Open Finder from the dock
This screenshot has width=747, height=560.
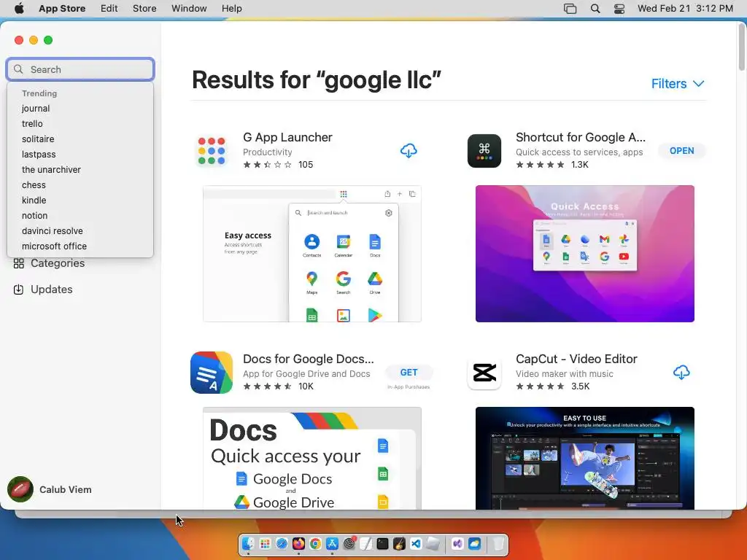click(248, 544)
